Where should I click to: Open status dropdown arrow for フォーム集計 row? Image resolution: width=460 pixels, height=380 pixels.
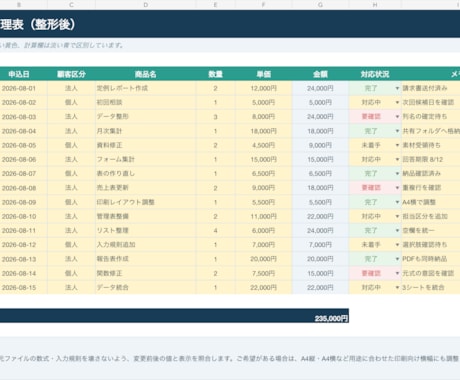[397, 159]
